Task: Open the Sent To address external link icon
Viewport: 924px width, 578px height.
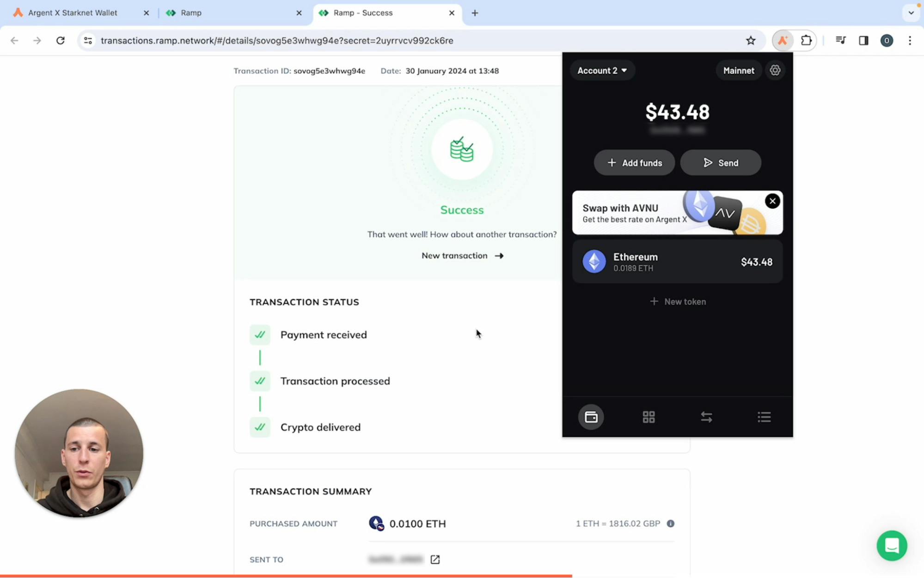Action: (435, 560)
